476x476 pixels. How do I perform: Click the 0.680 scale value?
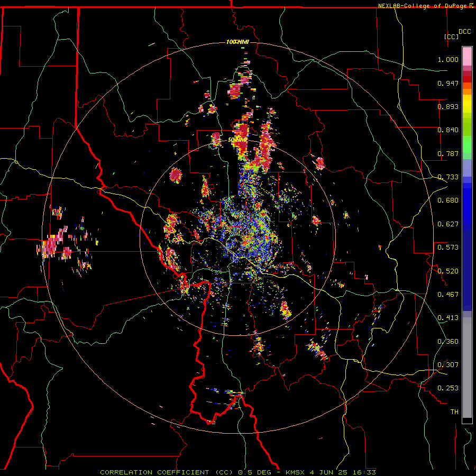pos(448,200)
